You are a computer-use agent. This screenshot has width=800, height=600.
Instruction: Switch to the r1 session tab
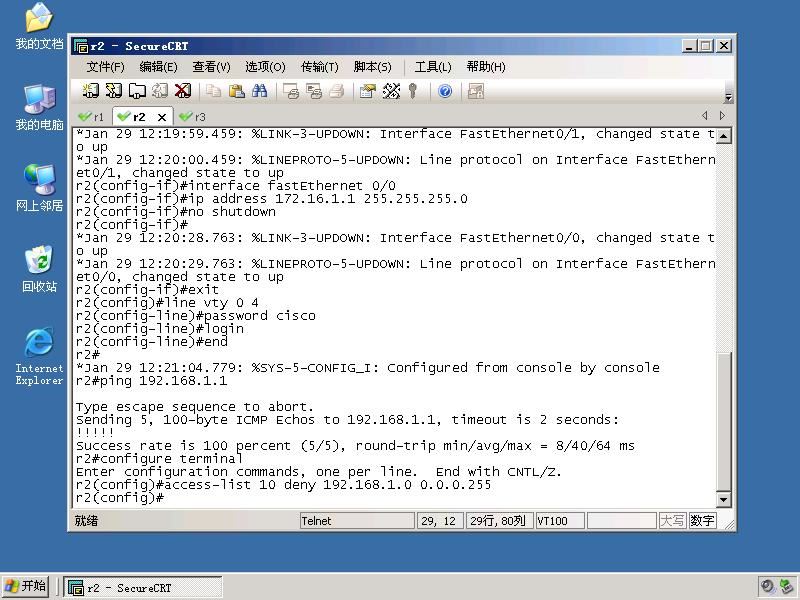[x=91, y=117]
